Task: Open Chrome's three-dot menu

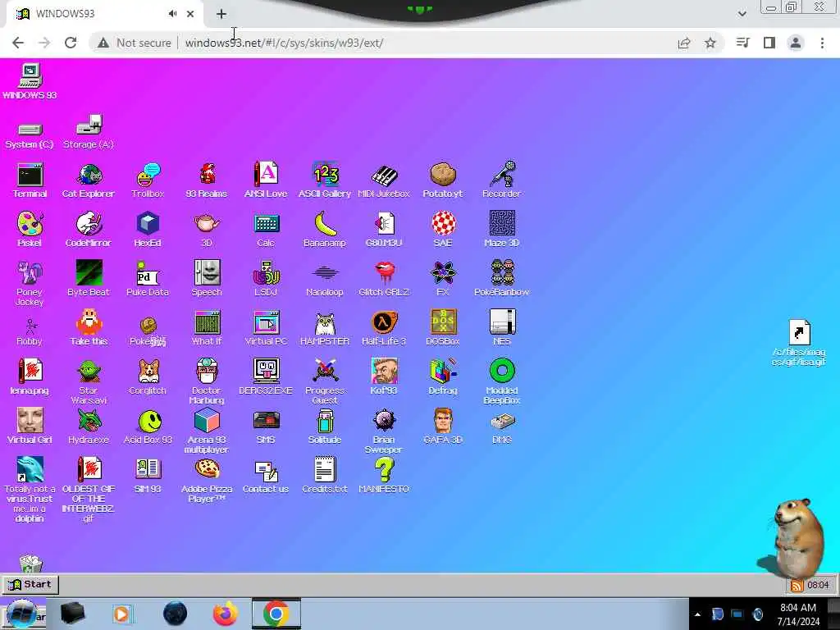Action: pos(822,43)
